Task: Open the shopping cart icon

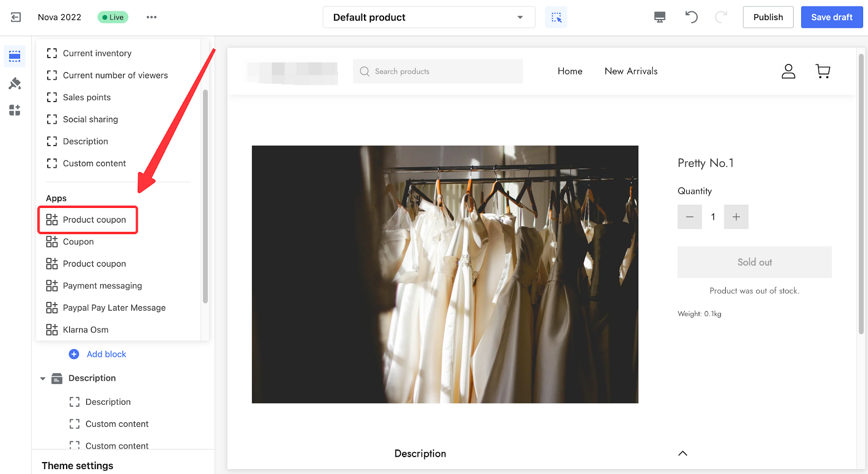Action: pos(822,71)
